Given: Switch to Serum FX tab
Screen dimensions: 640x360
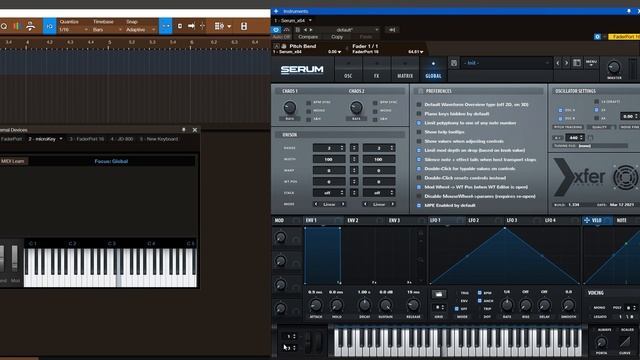Looking at the screenshot, I should pyautogui.click(x=376, y=69).
